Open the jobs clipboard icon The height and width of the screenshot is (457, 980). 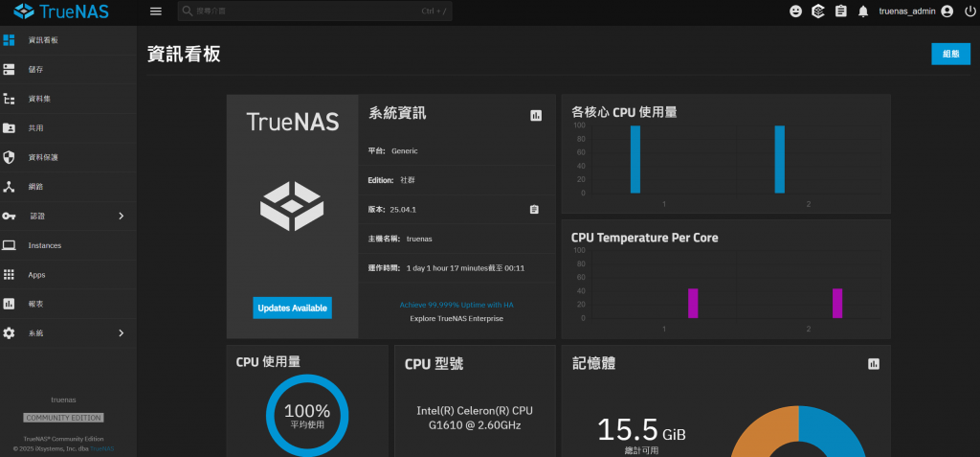coord(840,11)
